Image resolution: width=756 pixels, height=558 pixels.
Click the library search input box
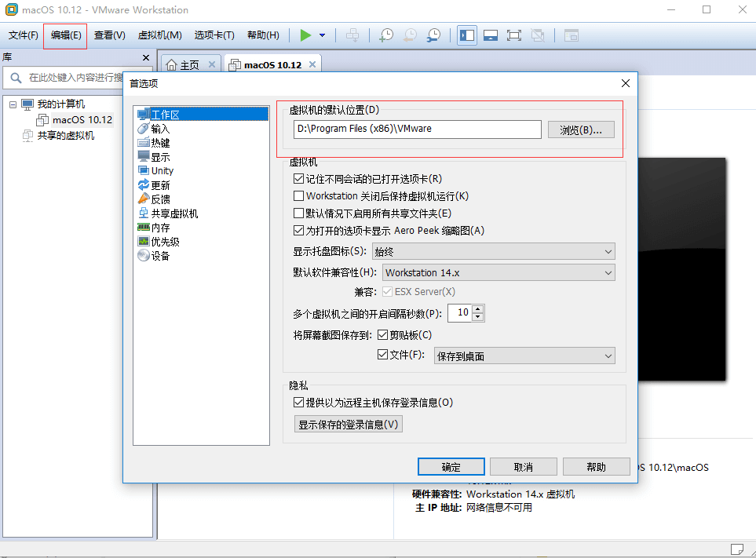pyautogui.click(x=75, y=78)
